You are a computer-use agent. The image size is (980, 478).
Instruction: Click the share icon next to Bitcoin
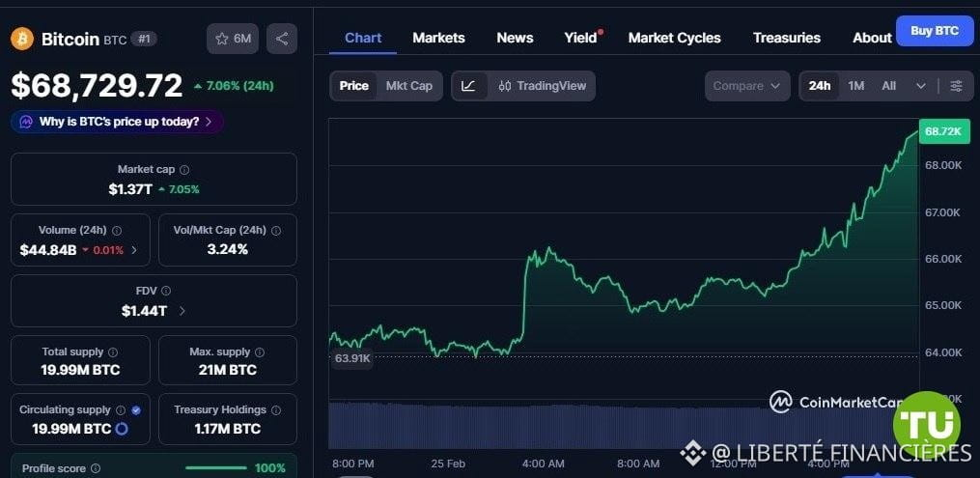click(x=282, y=39)
